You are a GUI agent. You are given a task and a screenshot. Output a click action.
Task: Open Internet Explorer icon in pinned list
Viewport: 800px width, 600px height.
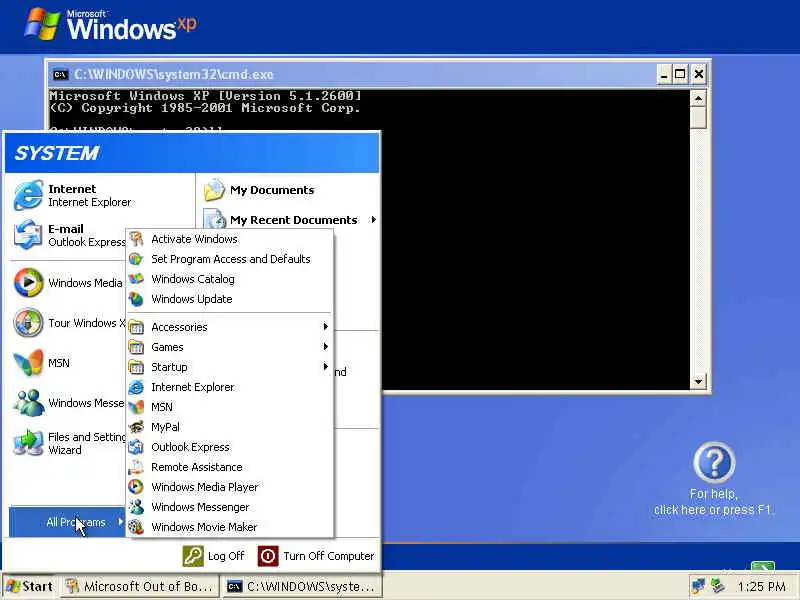click(28, 195)
